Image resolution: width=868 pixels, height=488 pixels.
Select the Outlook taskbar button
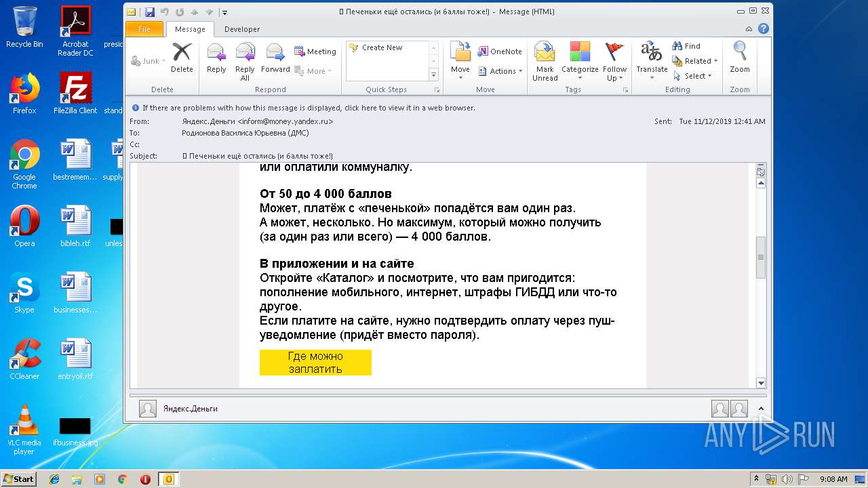[168, 479]
